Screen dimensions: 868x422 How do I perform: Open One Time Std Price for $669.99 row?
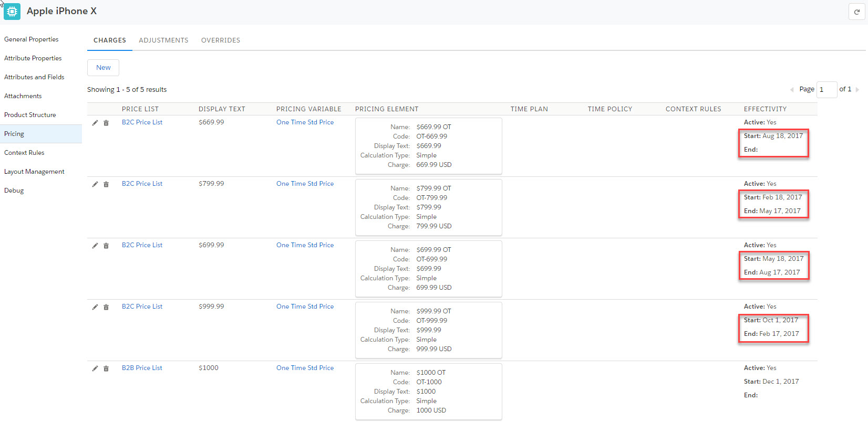305,122
